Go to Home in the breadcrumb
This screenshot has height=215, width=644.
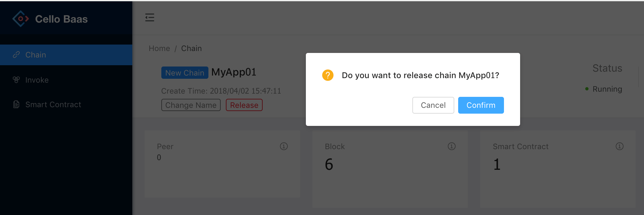159,48
